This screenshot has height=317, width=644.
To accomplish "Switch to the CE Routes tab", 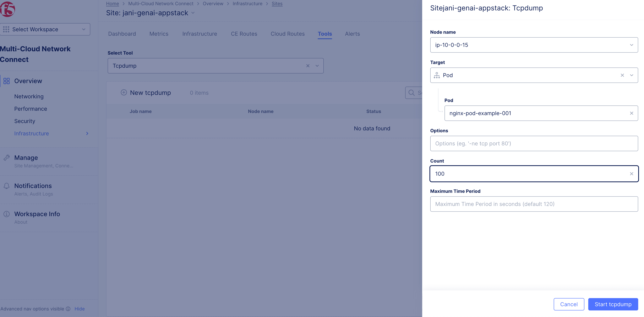I will [x=244, y=34].
